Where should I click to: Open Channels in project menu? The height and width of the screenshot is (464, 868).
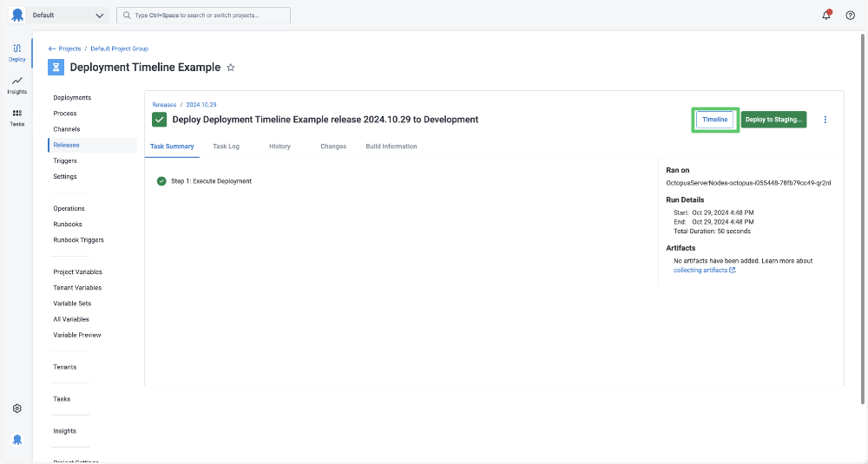coord(67,129)
